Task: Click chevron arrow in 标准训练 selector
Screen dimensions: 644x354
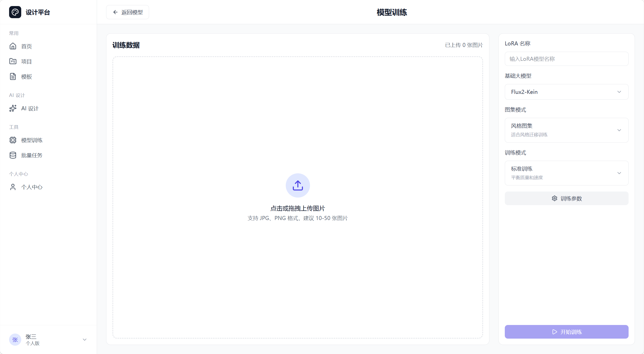Action: coord(619,173)
